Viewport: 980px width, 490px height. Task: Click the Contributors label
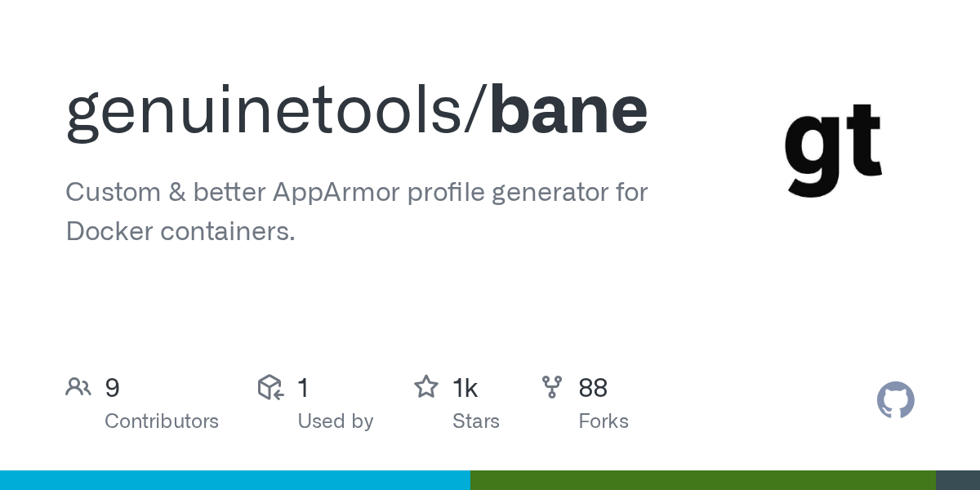pos(162,421)
